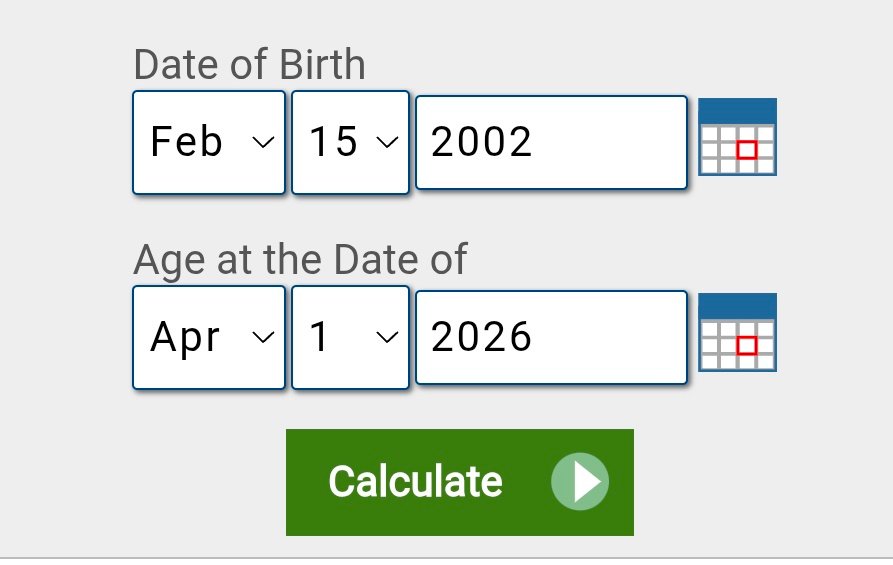Image resolution: width=893 pixels, height=565 pixels.
Task: Click the play arrow on the Calculate button
Action: [580, 482]
